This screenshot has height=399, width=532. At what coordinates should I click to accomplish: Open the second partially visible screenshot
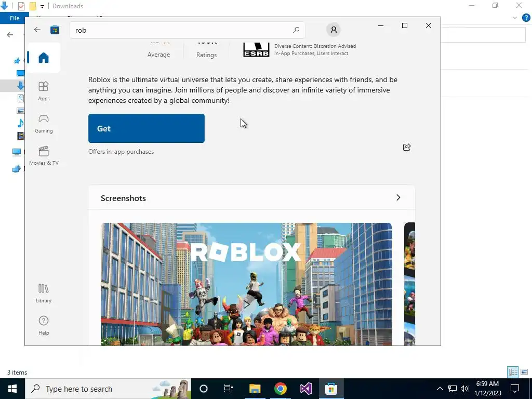tap(409, 284)
